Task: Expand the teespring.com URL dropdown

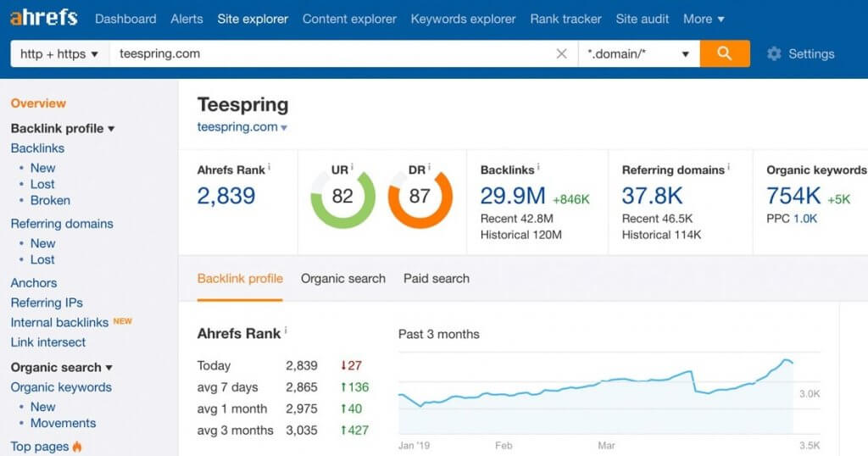Action: (284, 128)
